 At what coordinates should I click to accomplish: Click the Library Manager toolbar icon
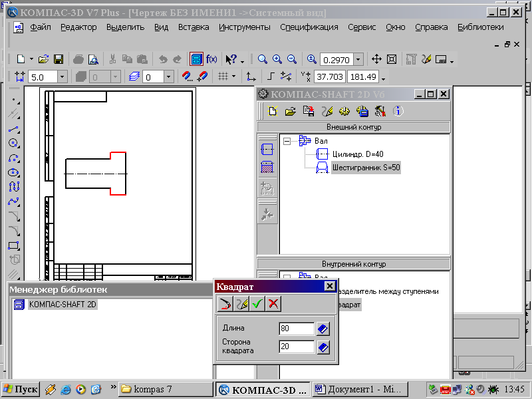[x=196, y=59]
